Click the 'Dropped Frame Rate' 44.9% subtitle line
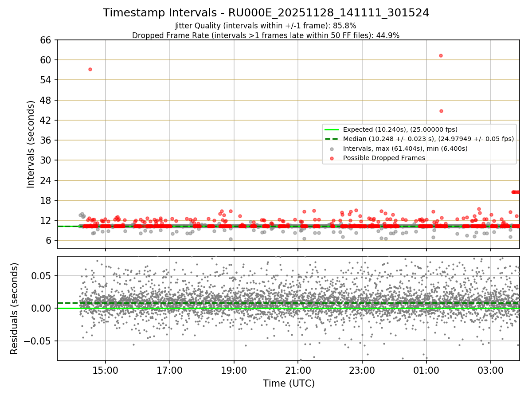532x399 pixels. (266, 35)
